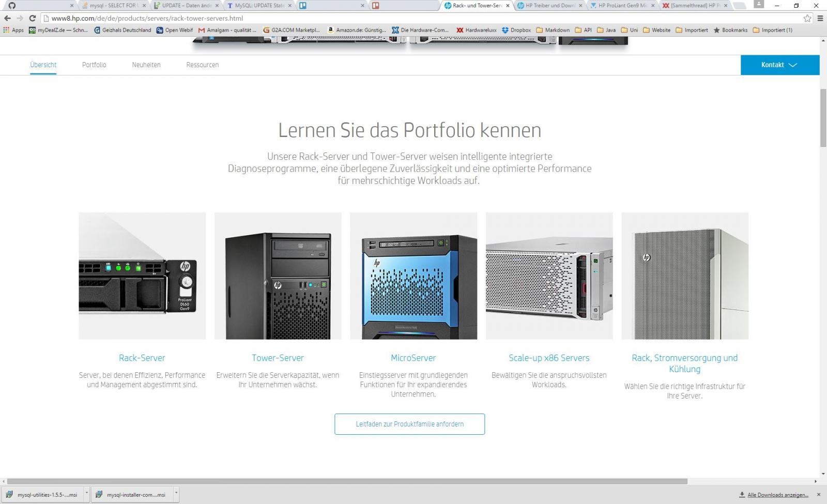Click the MicroServer link
This screenshot has width=827, height=504.
[413, 358]
